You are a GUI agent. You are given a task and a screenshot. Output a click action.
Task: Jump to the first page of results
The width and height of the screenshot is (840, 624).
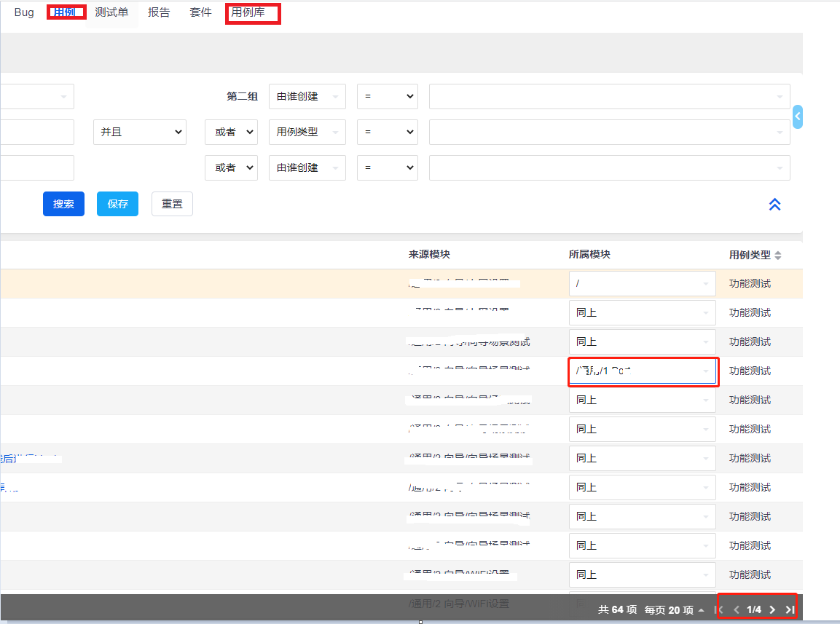coord(720,609)
